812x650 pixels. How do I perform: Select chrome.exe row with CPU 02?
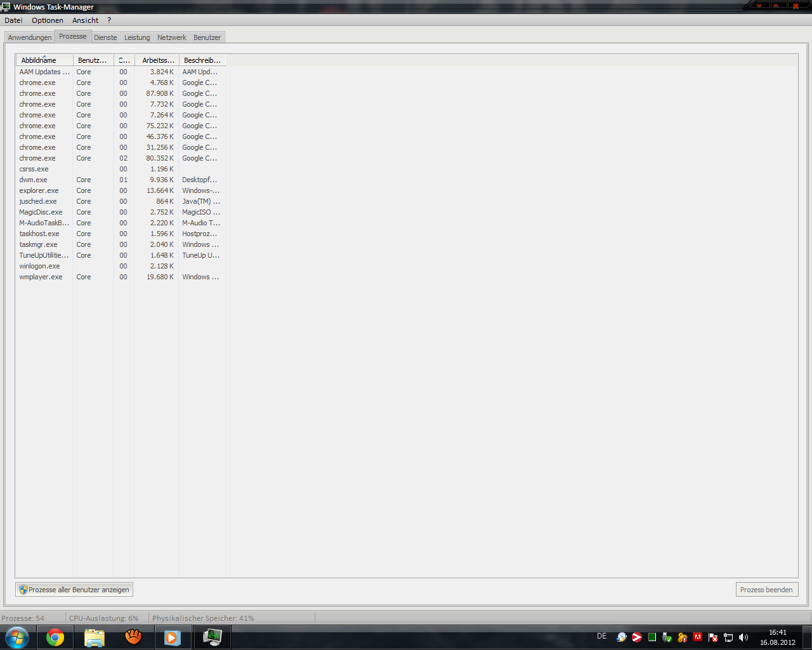tap(121, 158)
